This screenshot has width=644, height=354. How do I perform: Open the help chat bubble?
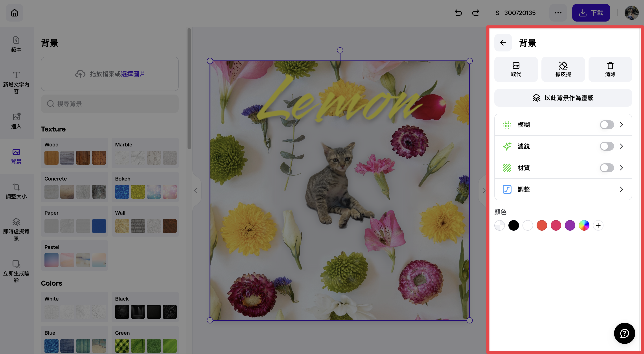point(624,333)
